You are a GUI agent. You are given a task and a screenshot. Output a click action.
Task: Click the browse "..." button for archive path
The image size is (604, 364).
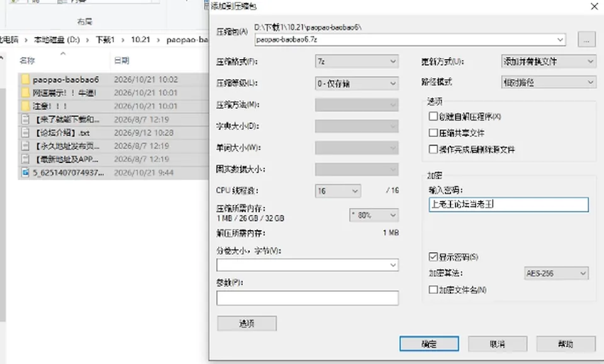pos(586,40)
